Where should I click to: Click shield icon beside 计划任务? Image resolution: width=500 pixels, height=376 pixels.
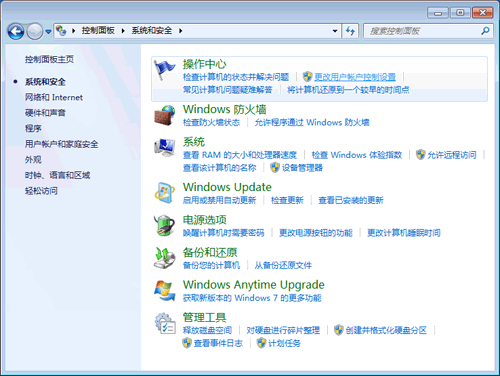(x=261, y=343)
